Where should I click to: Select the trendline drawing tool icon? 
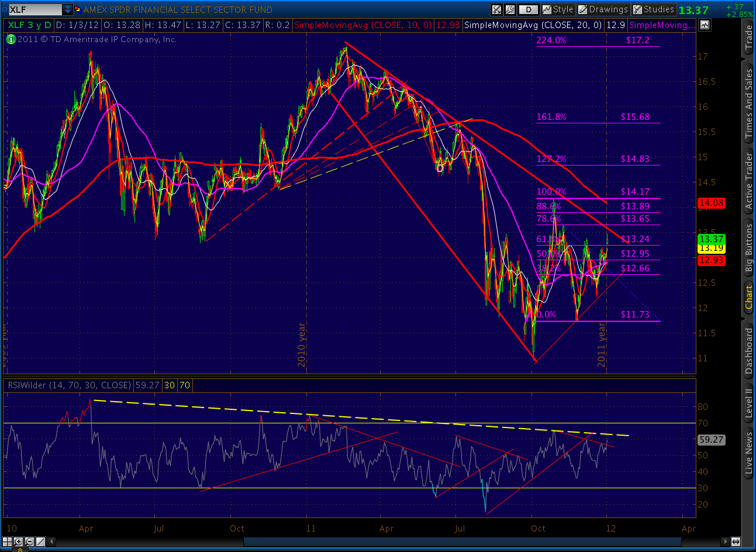(x=40, y=541)
